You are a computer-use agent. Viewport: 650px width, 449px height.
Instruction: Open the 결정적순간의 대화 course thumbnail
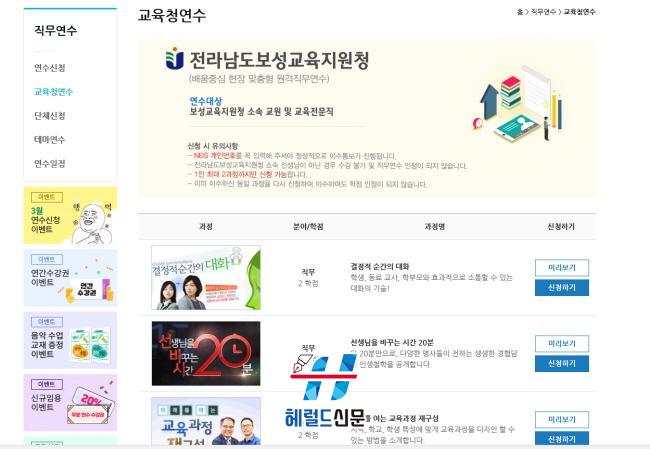(x=206, y=277)
